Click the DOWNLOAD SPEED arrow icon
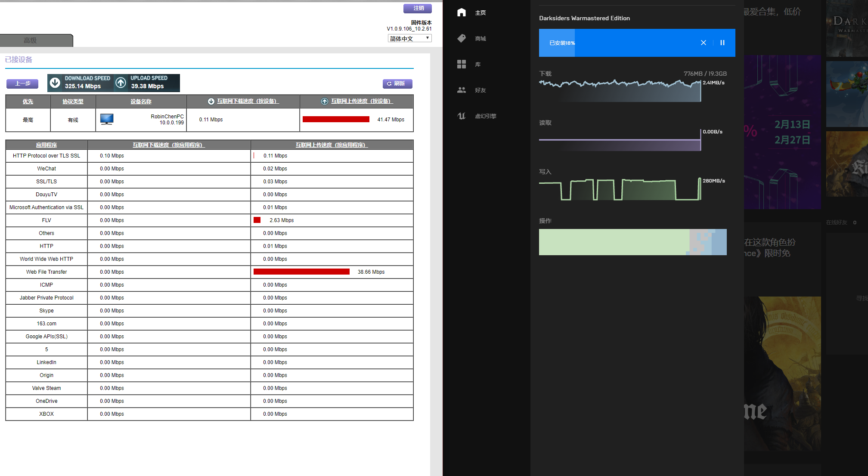The width and height of the screenshot is (868, 476). 55,82
